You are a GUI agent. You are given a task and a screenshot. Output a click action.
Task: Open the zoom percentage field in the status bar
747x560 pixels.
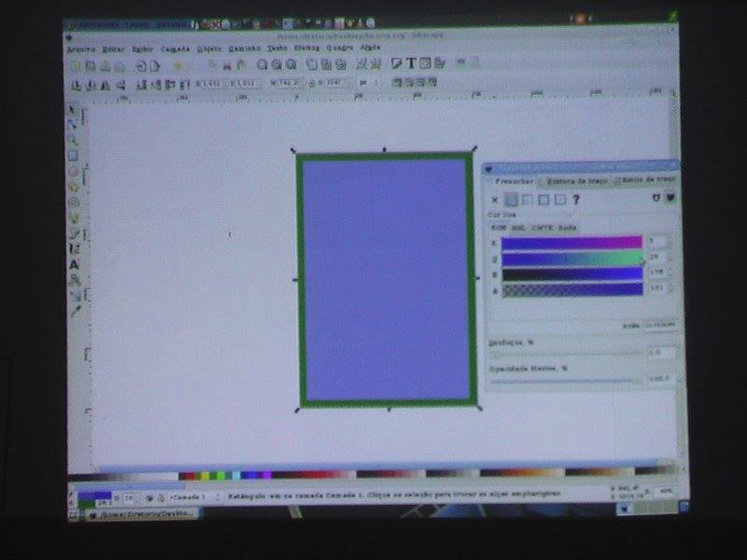(665, 490)
